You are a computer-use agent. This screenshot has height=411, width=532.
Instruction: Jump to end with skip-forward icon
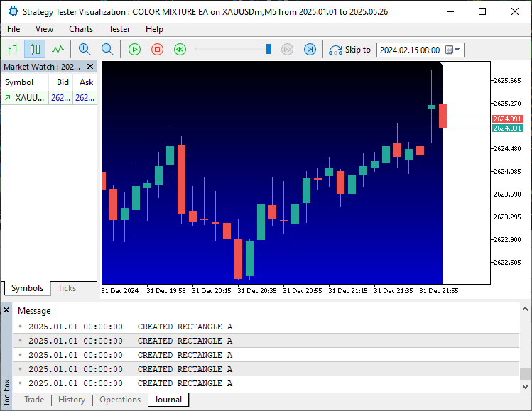310,50
